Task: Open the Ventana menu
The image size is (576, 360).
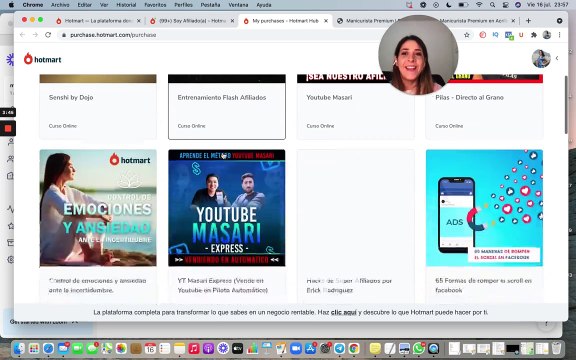Action: [x=238, y=5]
